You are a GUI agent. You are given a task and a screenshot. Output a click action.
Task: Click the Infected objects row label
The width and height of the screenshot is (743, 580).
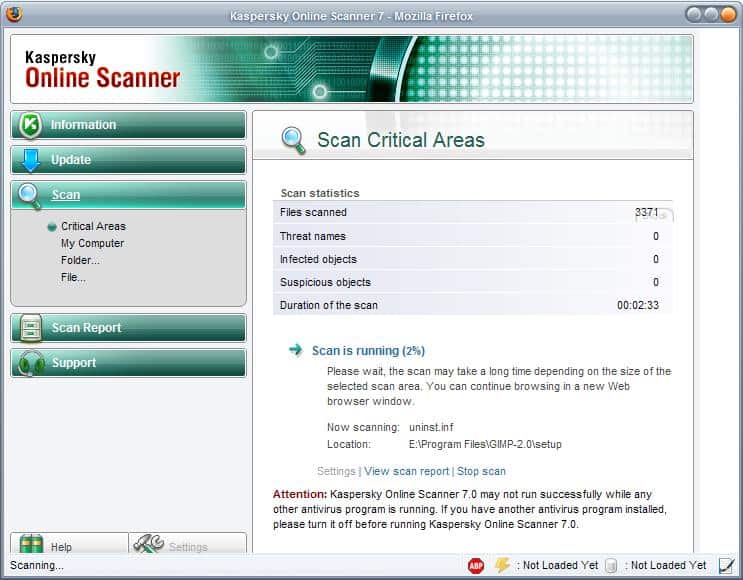click(x=318, y=259)
